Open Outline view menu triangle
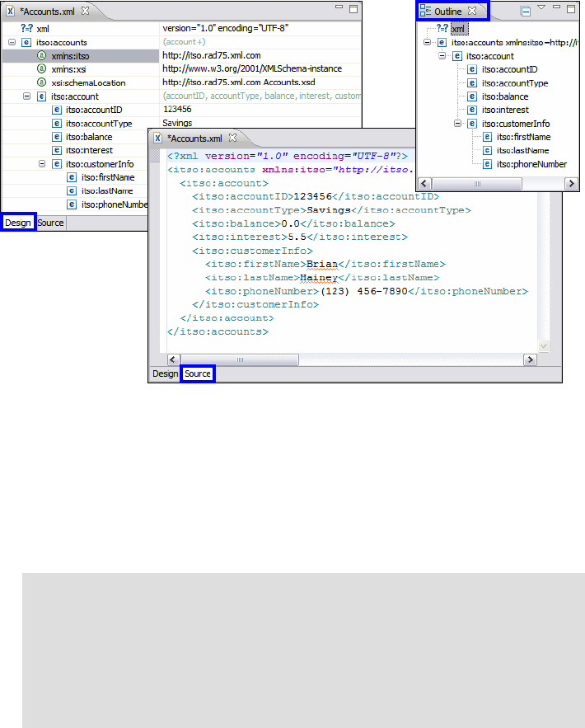Screen dimensions: 585x728 pyautogui.click(x=541, y=7)
